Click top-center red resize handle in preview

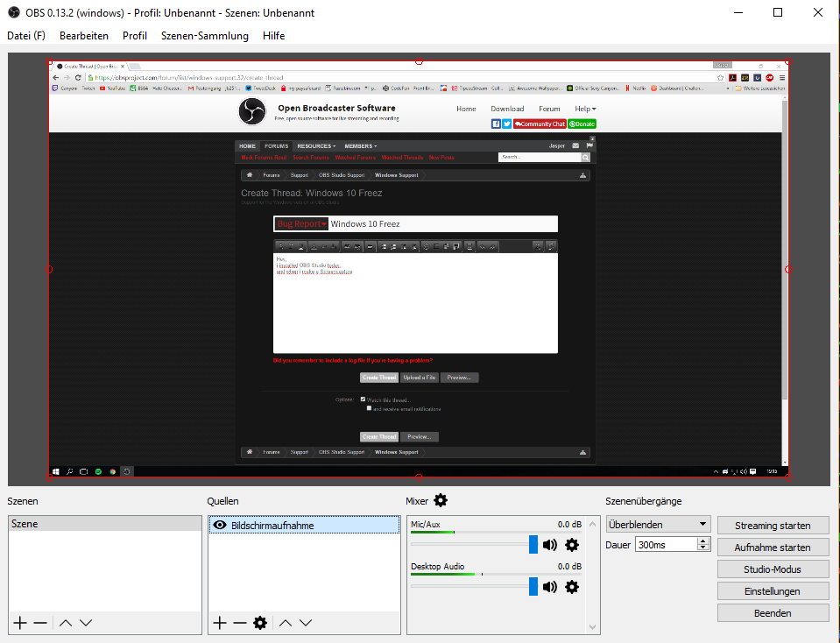(419, 61)
